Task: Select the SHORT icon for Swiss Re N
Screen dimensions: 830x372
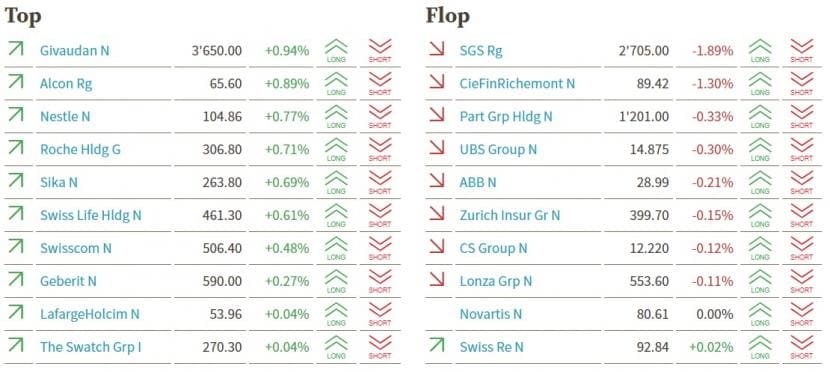Action: pyautogui.click(x=801, y=347)
